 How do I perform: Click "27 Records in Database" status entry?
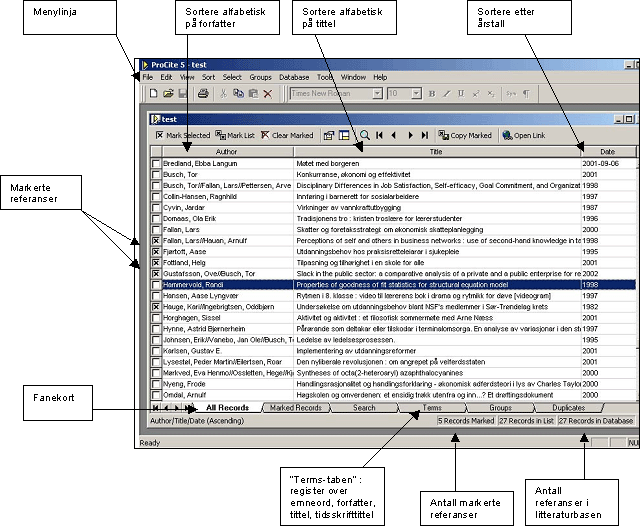596,421
